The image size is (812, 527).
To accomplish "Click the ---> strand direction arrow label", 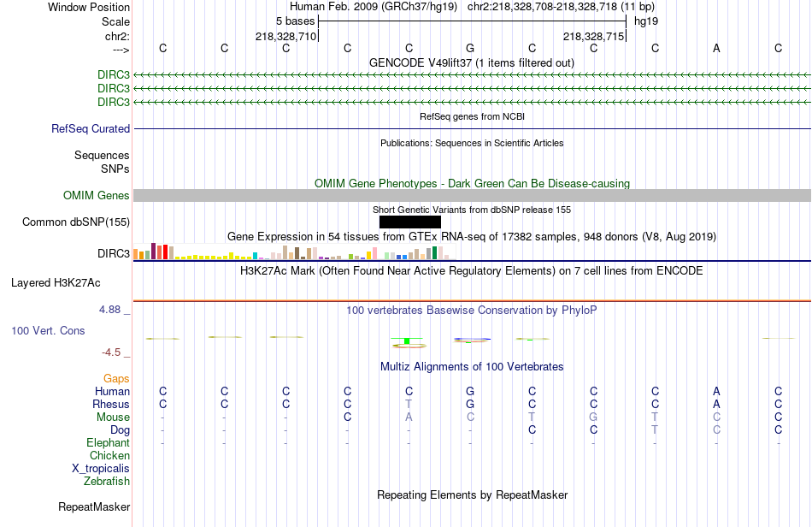I will pos(121,50).
